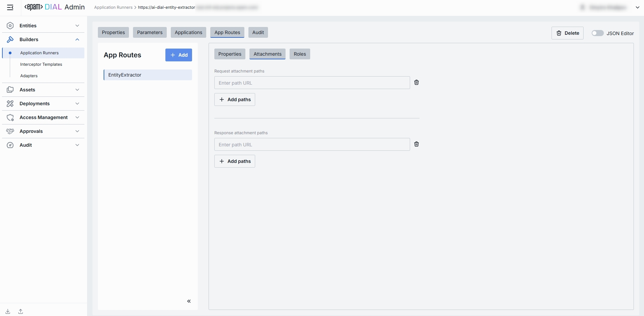The height and width of the screenshot is (316, 644).
Task: Open the Parameters tab
Action: click(150, 32)
